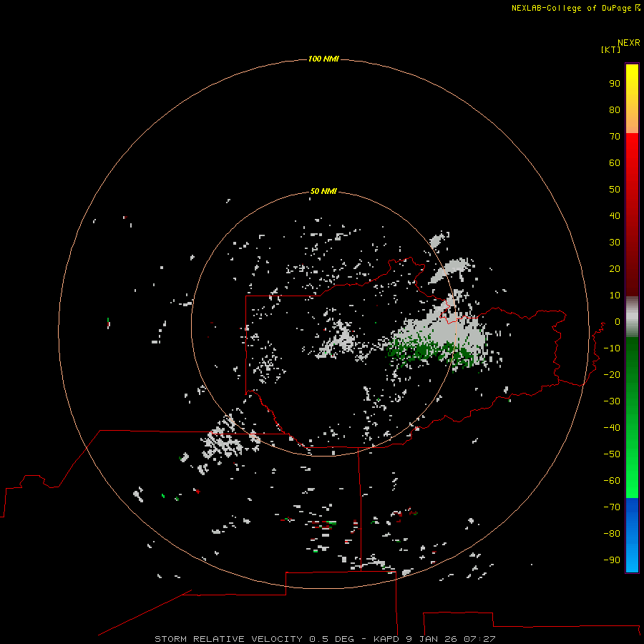Click the bright green band of the color bar
This screenshot has height=644, width=644.
click(x=632, y=417)
